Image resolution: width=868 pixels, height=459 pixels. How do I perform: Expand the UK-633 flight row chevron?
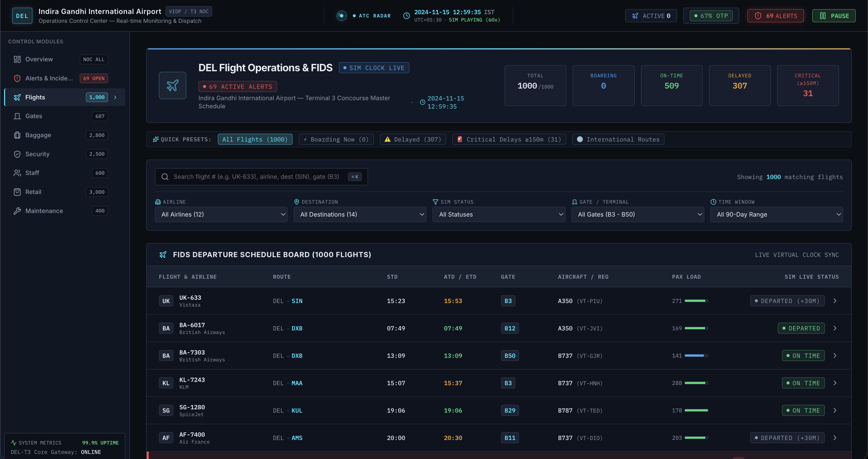(835, 301)
